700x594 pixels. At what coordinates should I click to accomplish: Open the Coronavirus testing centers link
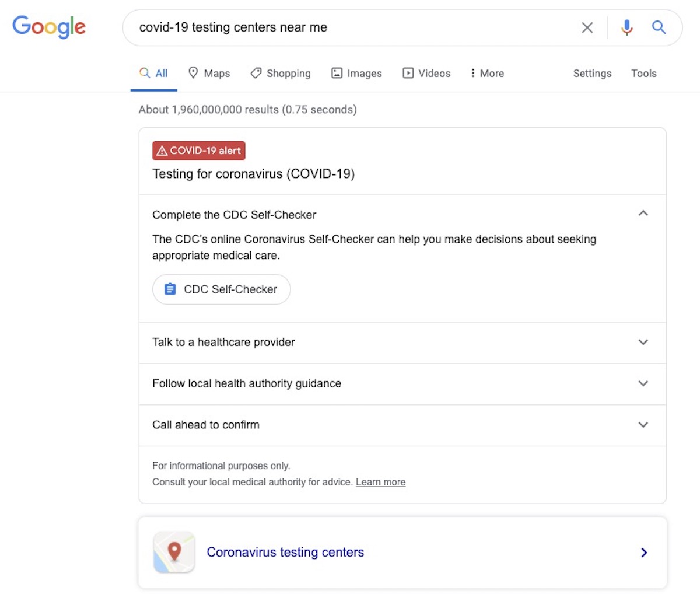pos(285,553)
